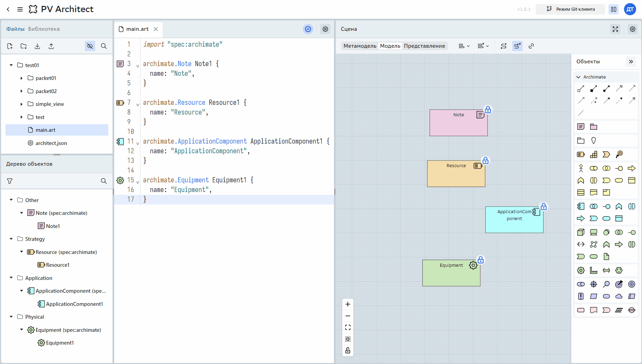Click the Режим Git-клиента button
This screenshot has width=642, height=364.
(x=570, y=9)
